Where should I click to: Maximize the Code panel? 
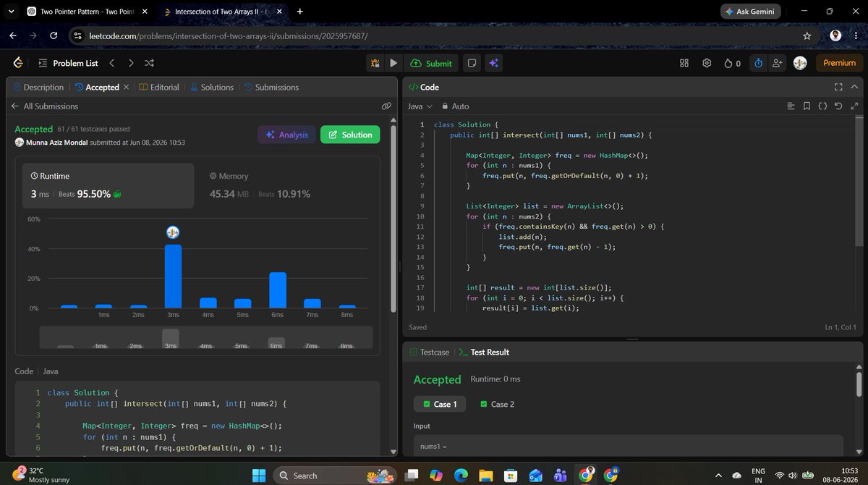[838, 87]
